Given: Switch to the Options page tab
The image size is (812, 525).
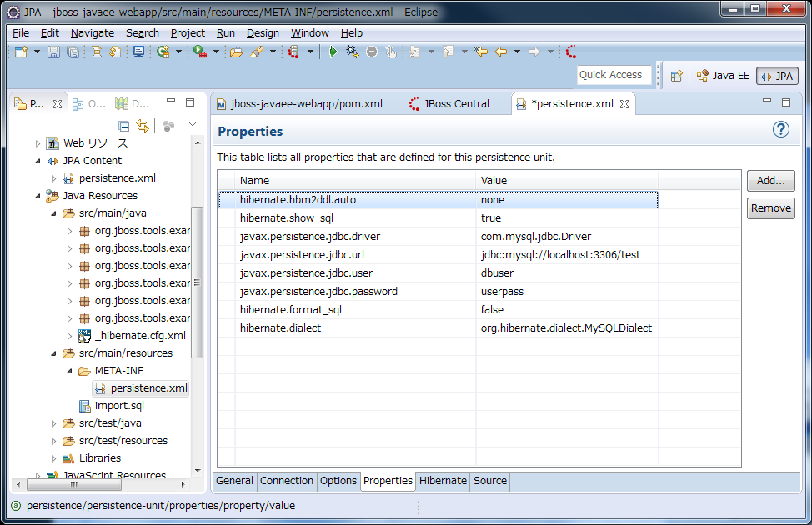Looking at the screenshot, I should 338,481.
